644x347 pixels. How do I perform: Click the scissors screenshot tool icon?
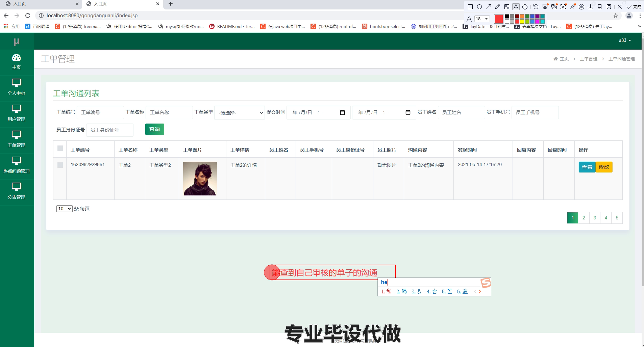point(545,7)
